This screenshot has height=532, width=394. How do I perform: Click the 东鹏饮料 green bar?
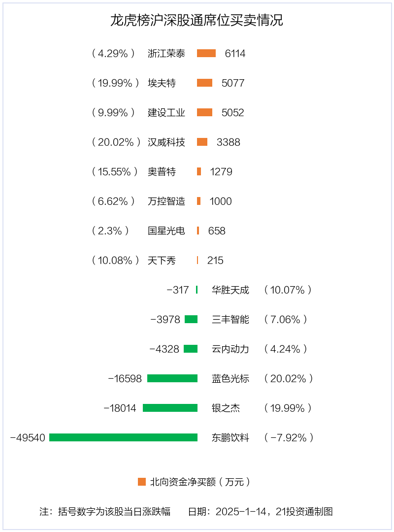[x=123, y=437]
